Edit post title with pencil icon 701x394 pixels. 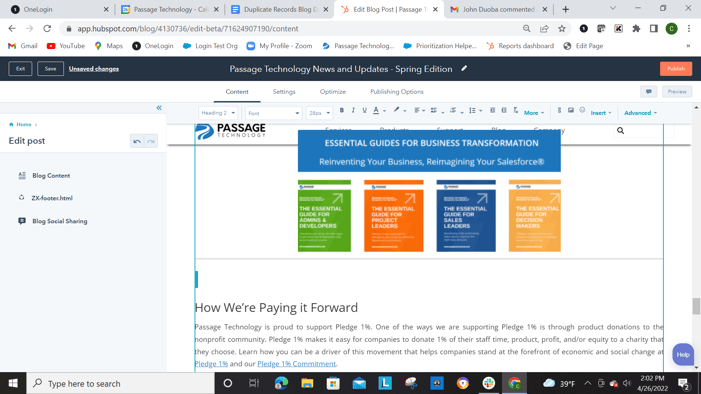point(464,68)
